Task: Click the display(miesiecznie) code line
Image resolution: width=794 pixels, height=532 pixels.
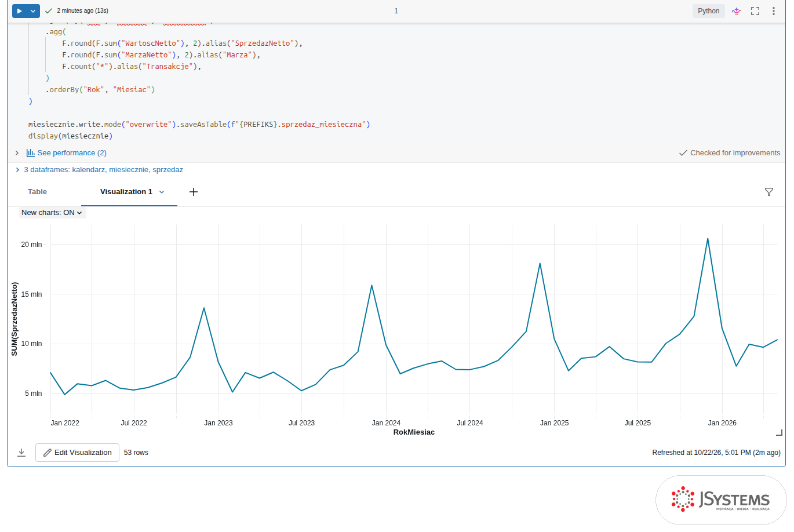Action: [70, 136]
